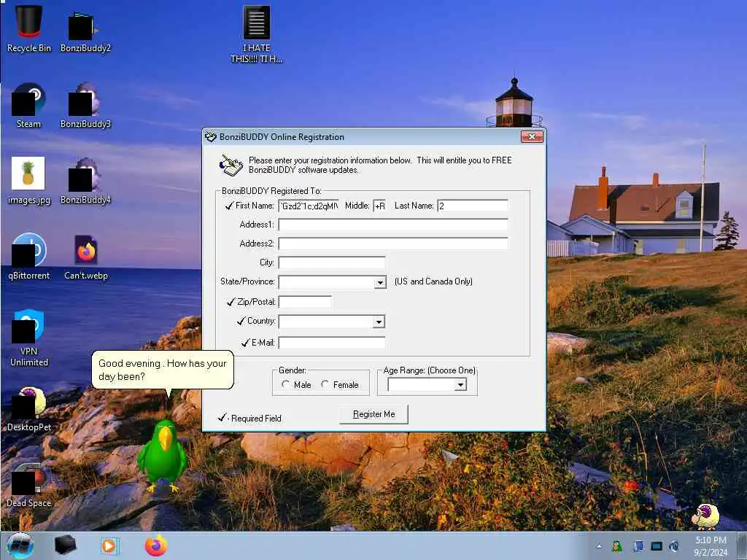Open the network tray icon
The height and width of the screenshot is (560, 747).
(638, 546)
